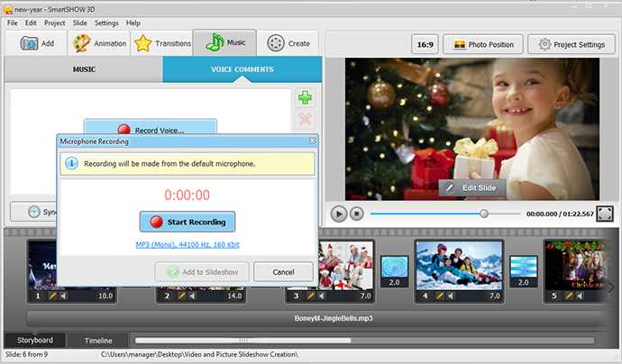Toggle sound icon on slide 5
This screenshot has width=622, height=364.
(580, 296)
